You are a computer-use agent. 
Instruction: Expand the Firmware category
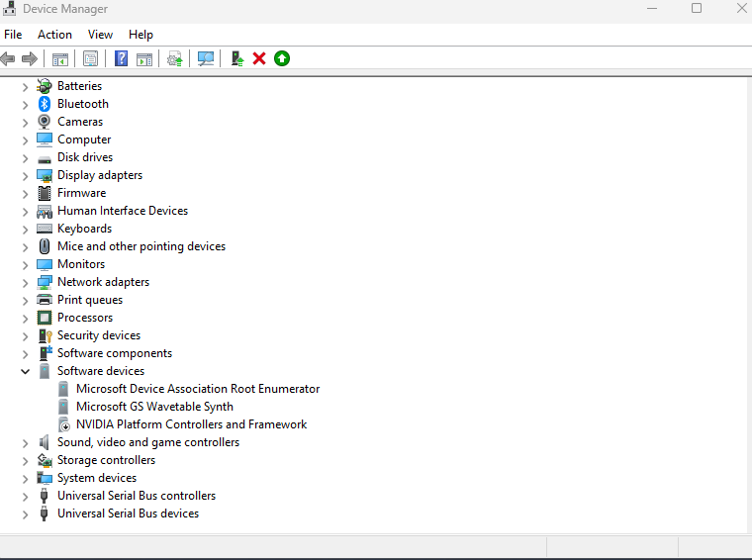[26, 194]
